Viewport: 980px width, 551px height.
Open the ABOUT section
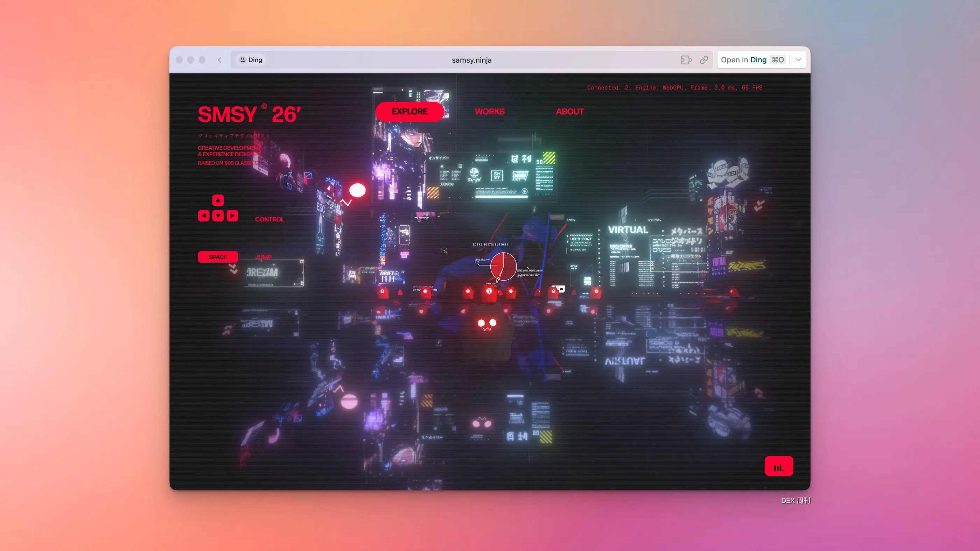tap(569, 112)
